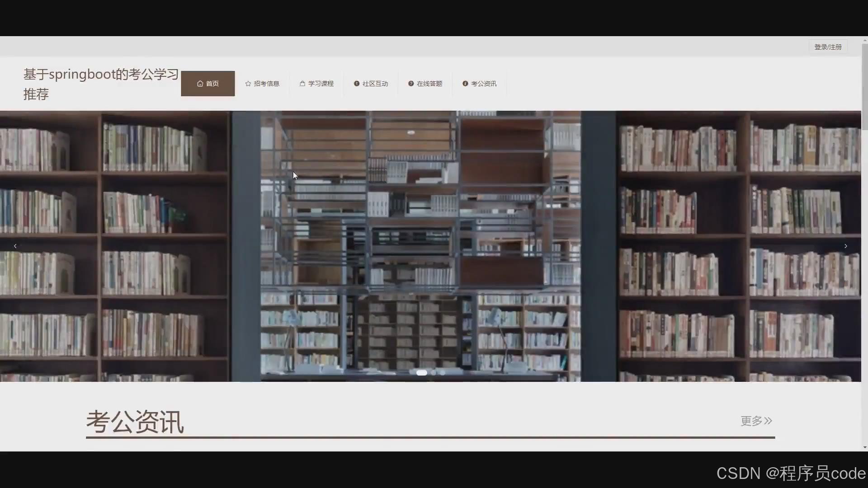Click the scrollbar up arrow
Image resolution: width=868 pixels, height=488 pixels.
click(x=864, y=40)
